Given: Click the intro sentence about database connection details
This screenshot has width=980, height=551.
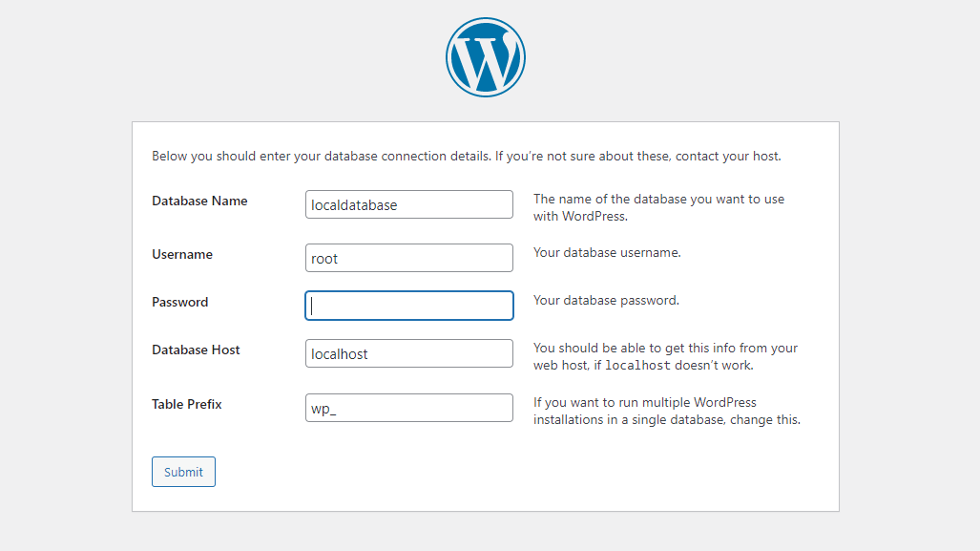Looking at the screenshot, I should [x=467, y=157].
